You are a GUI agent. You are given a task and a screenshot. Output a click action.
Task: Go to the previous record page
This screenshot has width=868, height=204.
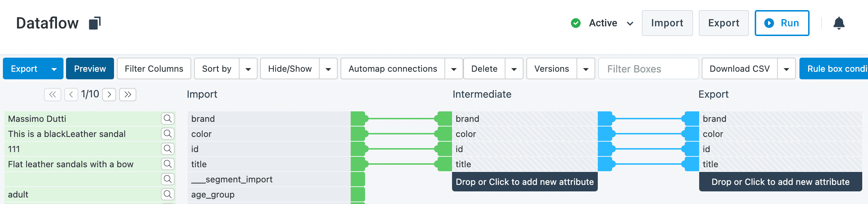(71, 94)
